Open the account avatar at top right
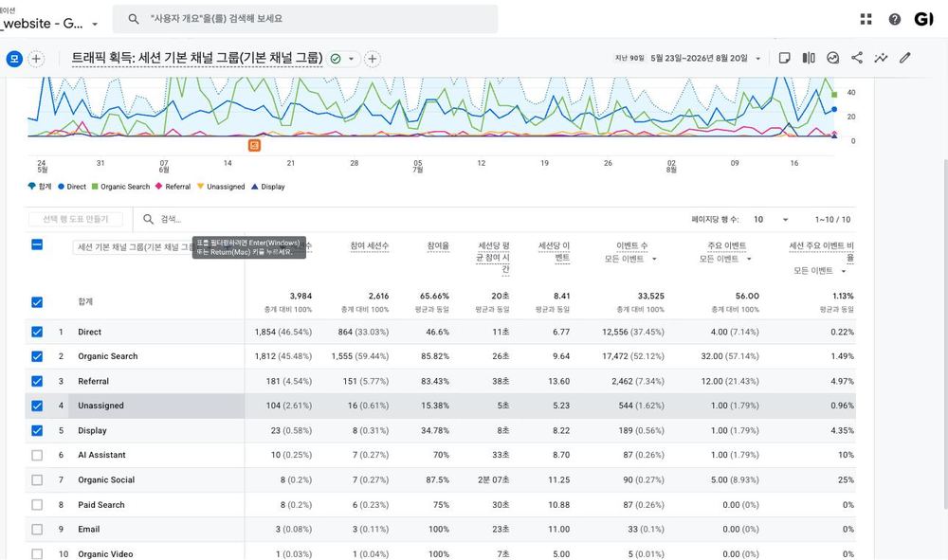 point(923,19)
